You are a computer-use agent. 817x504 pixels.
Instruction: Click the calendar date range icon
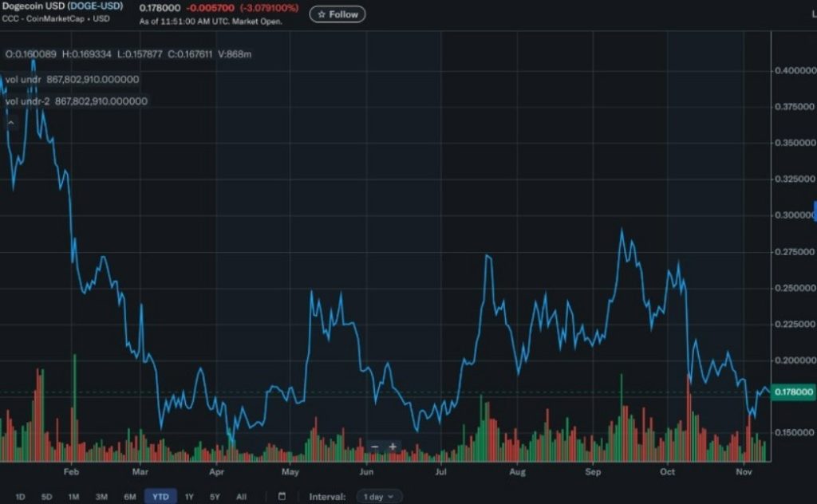pos(282,496)
